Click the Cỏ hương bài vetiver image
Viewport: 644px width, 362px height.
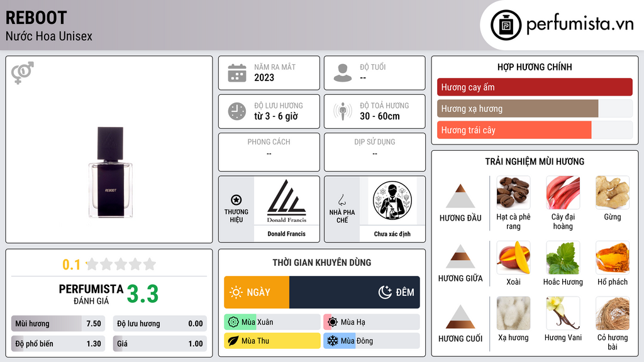[x=613, y=313]
